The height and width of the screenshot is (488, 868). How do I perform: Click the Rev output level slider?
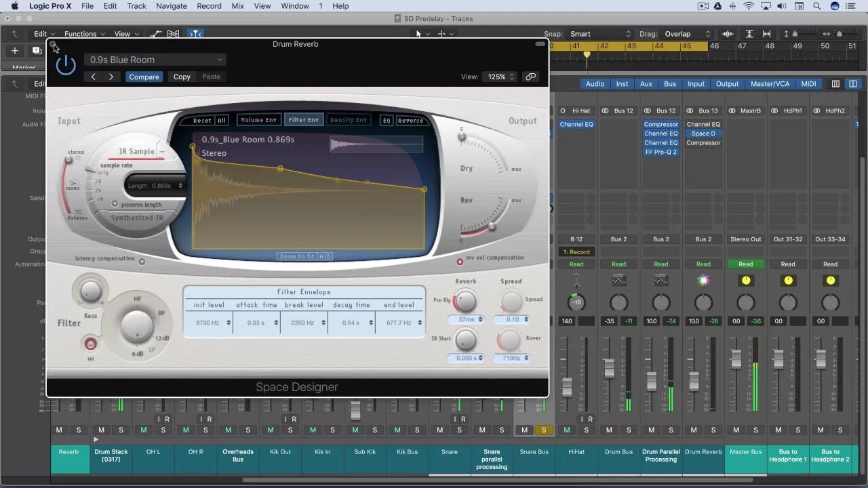tap(492, 226)
